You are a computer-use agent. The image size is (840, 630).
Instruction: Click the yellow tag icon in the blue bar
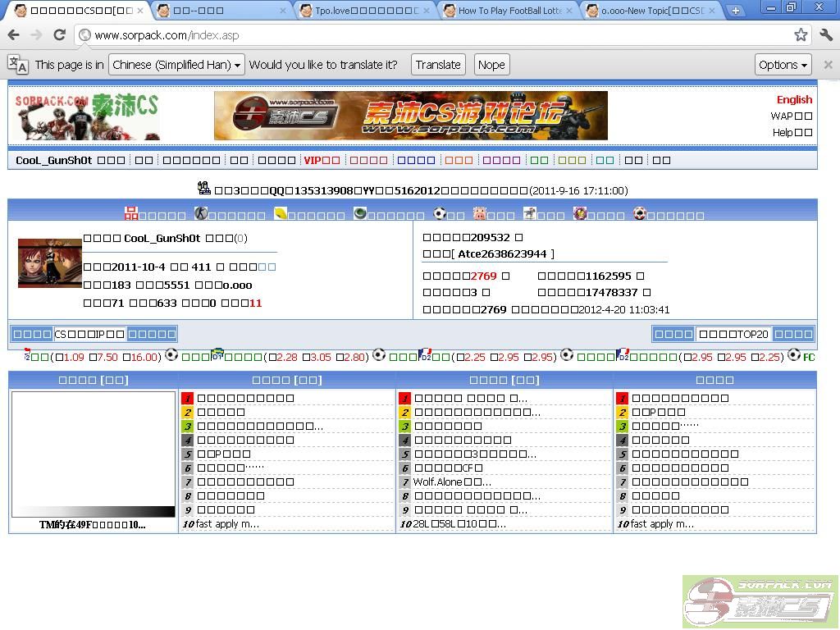click(281, 214)
